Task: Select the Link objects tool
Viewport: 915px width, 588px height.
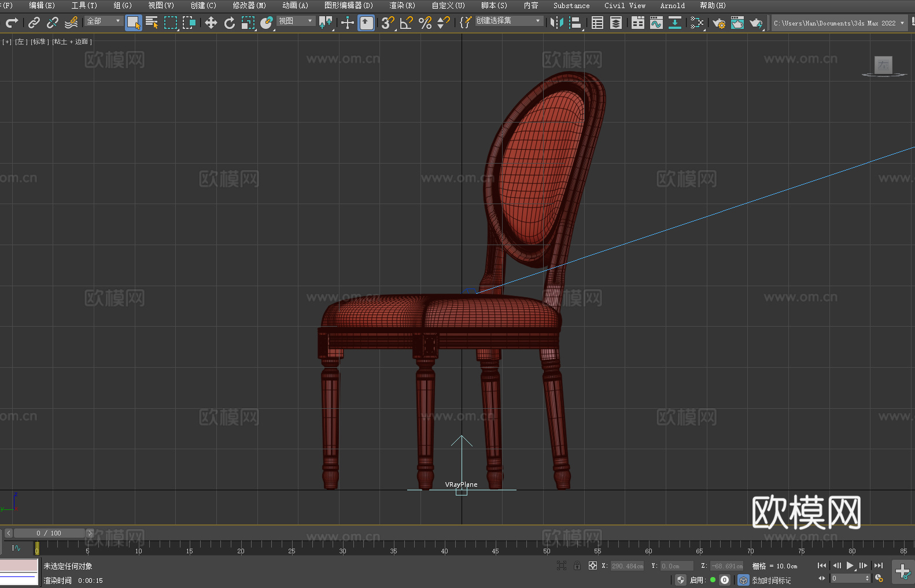Action: point(34,23)
